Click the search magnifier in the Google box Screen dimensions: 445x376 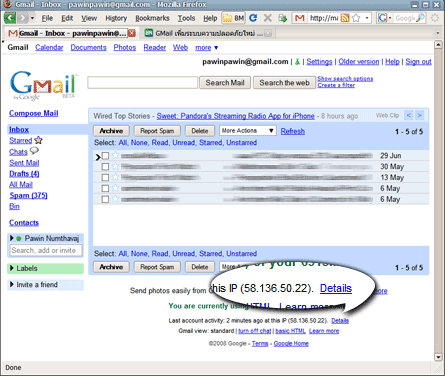pyautogui.click(x=421, y=18)
